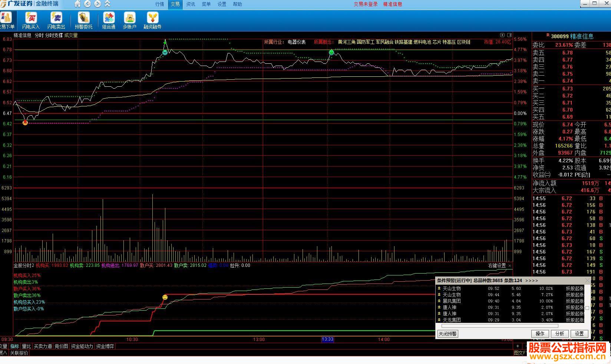Click 卖一 price 6.74 in order book

(567, 81)
